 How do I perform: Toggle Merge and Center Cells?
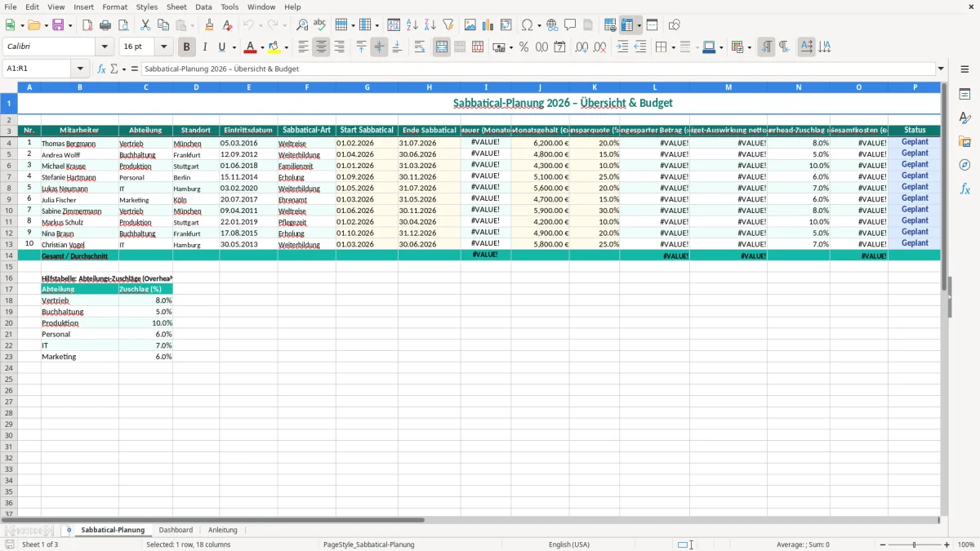pyautogui.click(x=442, y=47)
